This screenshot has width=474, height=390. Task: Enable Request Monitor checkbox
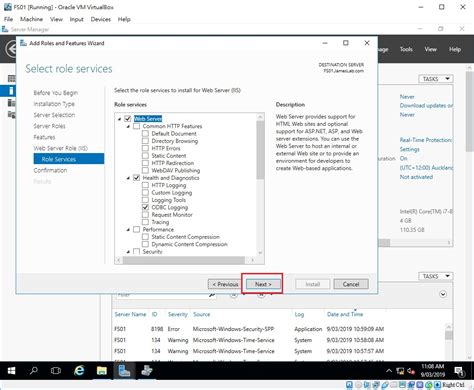(x=145, y=214)
